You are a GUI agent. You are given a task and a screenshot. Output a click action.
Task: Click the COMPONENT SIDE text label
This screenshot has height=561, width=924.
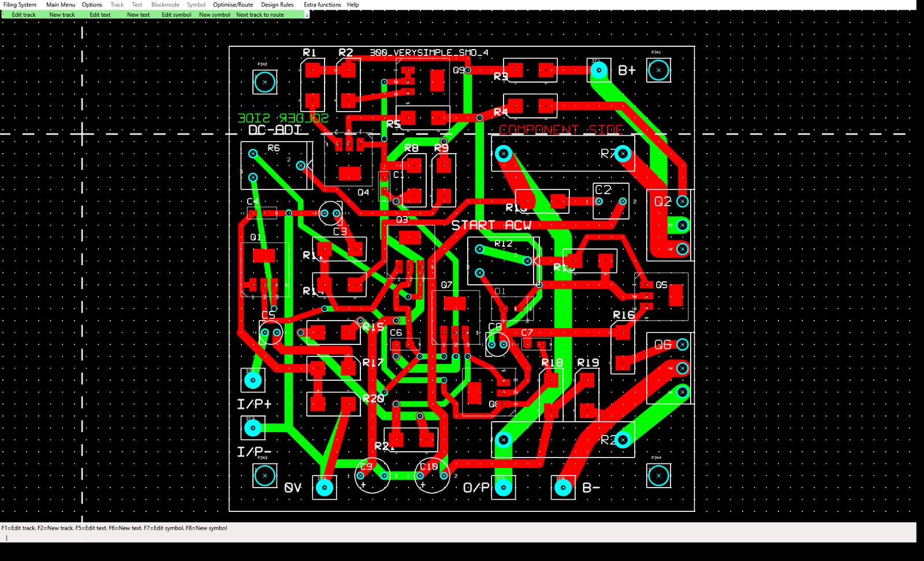[x=561, y=129]
